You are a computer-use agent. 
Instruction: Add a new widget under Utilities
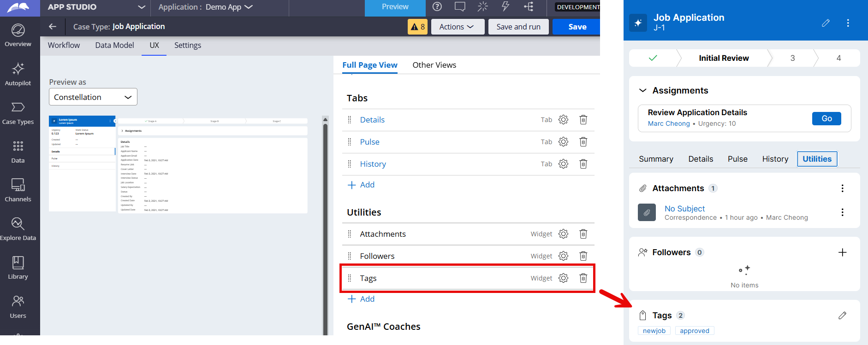[x=361, y=299]
